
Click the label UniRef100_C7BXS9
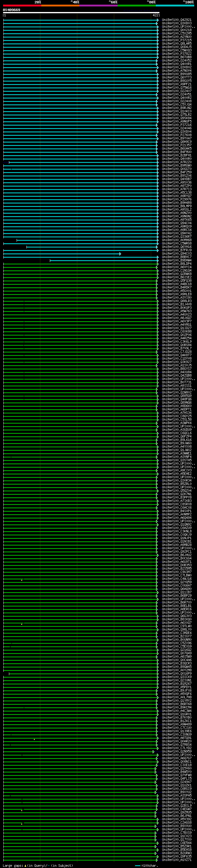tap(177, 833)
